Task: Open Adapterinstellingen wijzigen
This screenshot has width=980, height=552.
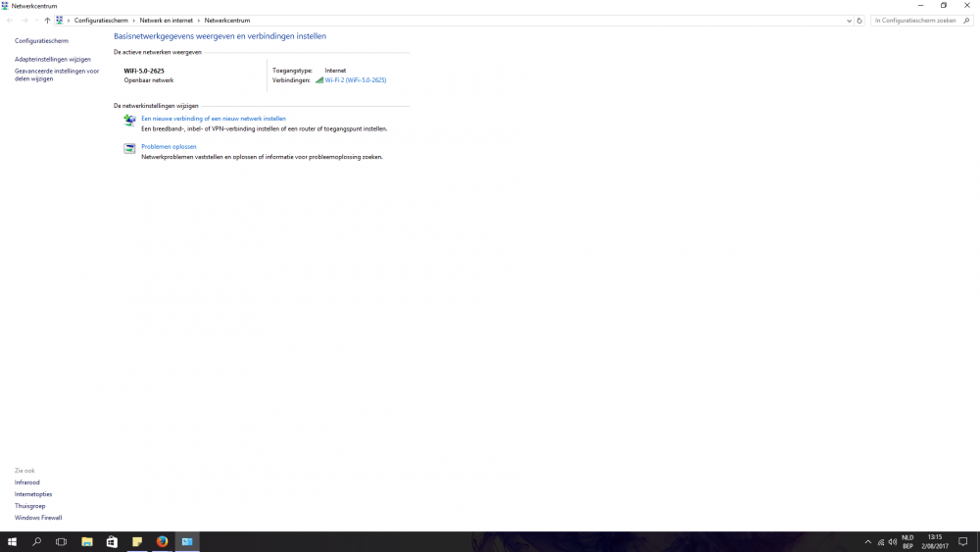Action: point(53,60)
